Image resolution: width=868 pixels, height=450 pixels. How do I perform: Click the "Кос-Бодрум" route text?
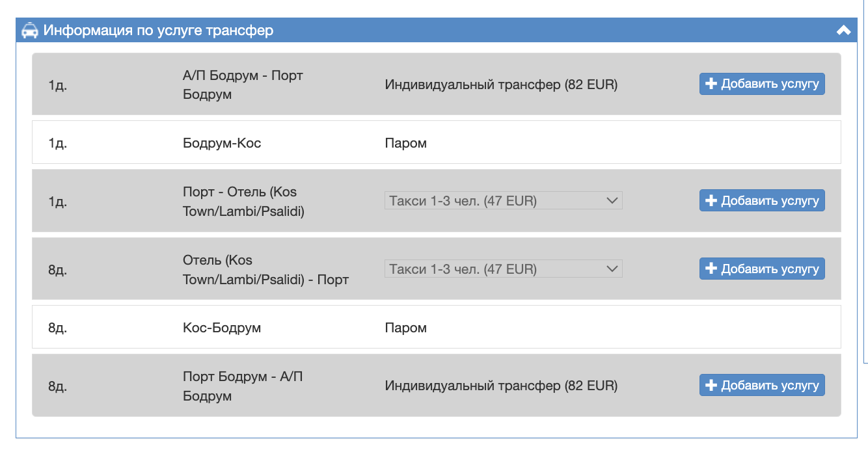(222, 327)
